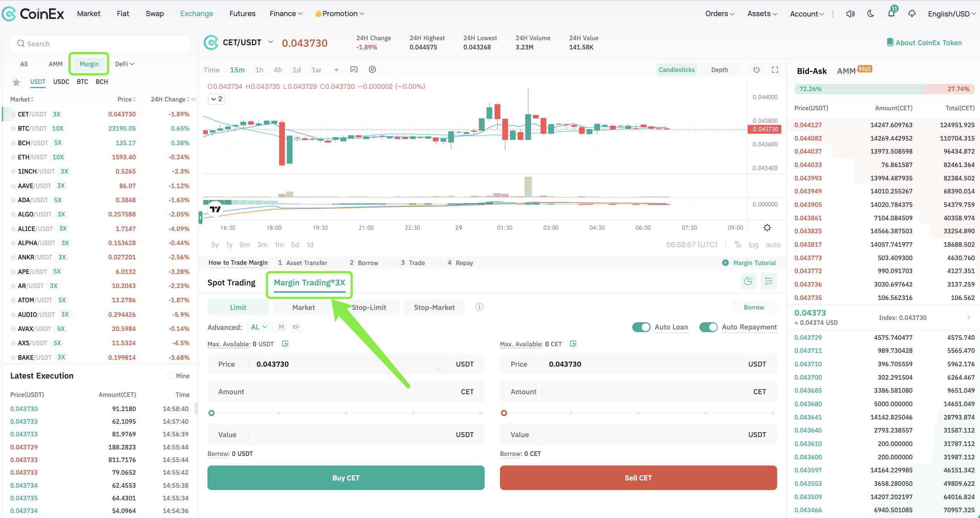Open Margin Tutorial link

[x=754, y=263]
